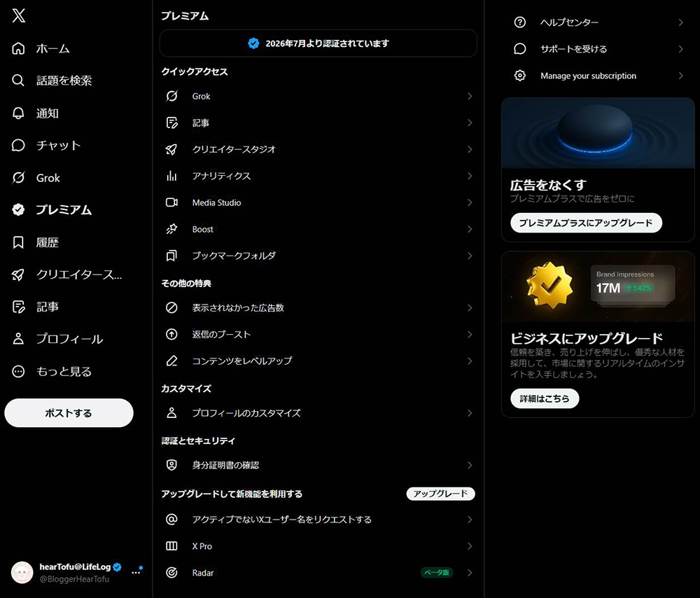The width and height of the screenshot is (700, 598).
Task: Click the ベータ版 badge on Radar
Action: (437, 573)
